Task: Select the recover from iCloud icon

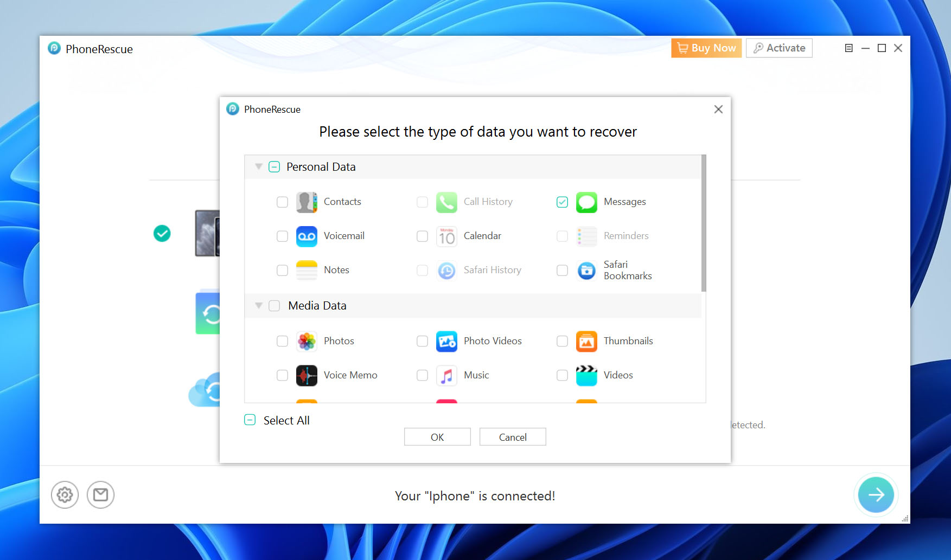Action: pyautogui.click(x=205, y=390)
